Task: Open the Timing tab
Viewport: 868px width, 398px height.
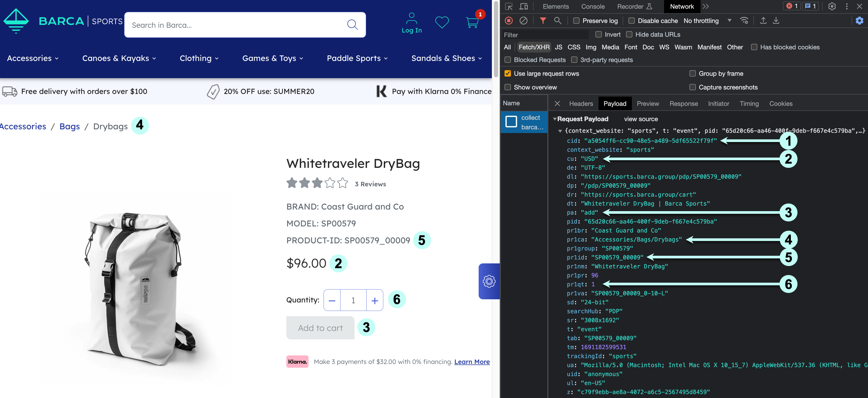Action: click(x=749, y=103)
